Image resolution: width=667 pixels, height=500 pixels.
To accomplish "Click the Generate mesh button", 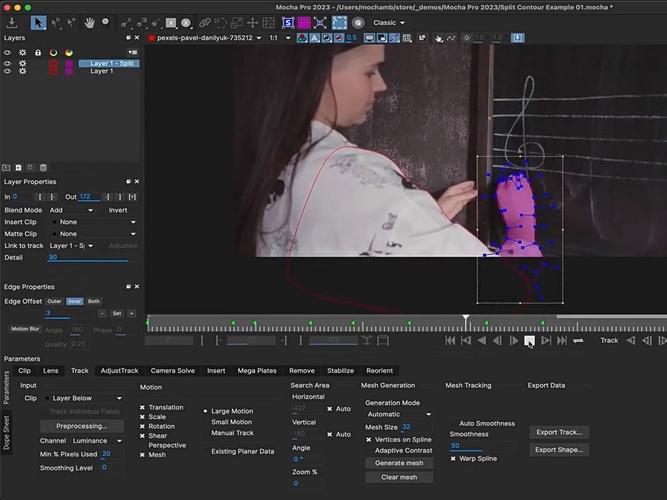I will point(399,463).
